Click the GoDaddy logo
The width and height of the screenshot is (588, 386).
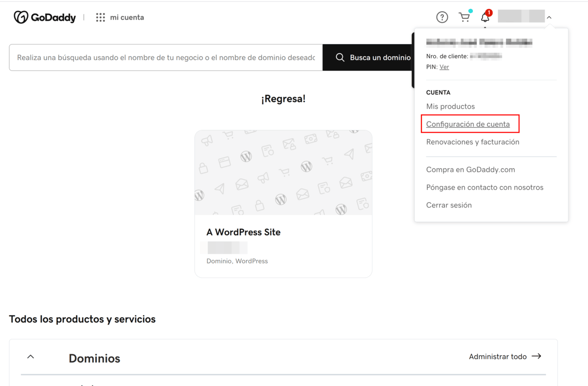45,17
